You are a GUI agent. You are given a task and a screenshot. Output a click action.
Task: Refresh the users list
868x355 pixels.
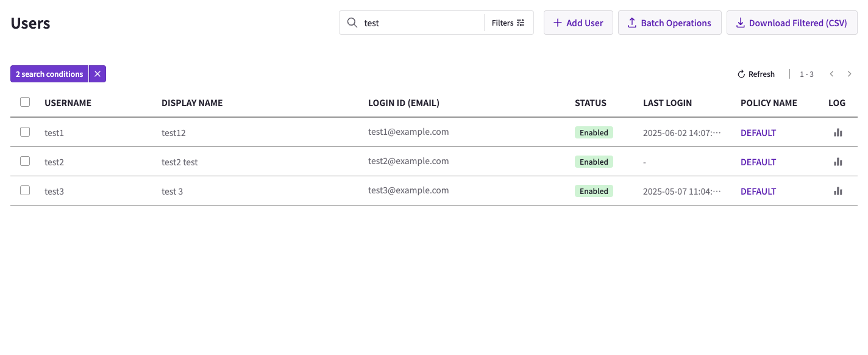coord(756,74)
